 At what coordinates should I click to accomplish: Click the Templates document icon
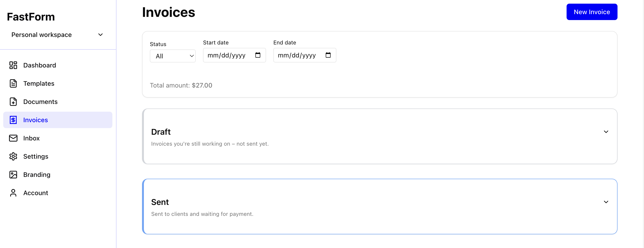click(x=13, y=83)
